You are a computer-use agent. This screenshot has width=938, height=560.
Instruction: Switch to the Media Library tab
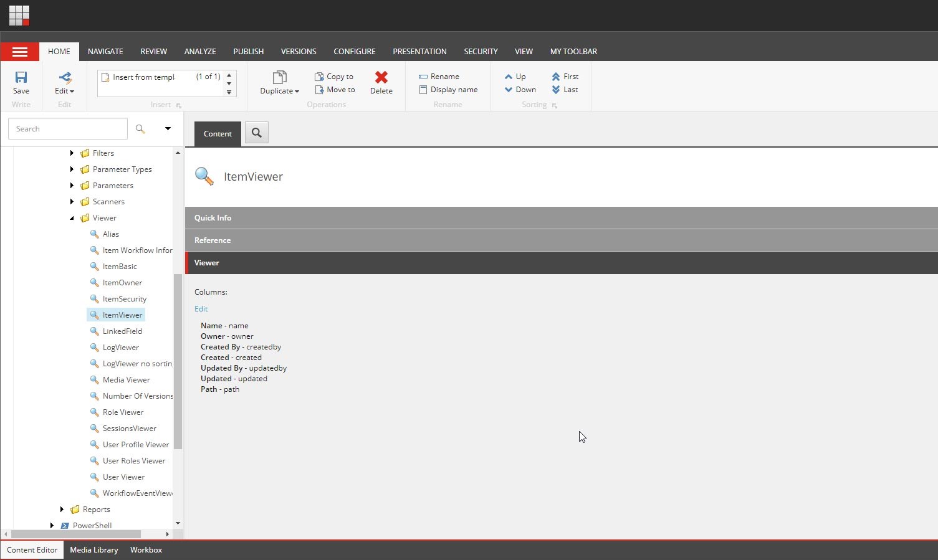[93, 550]
